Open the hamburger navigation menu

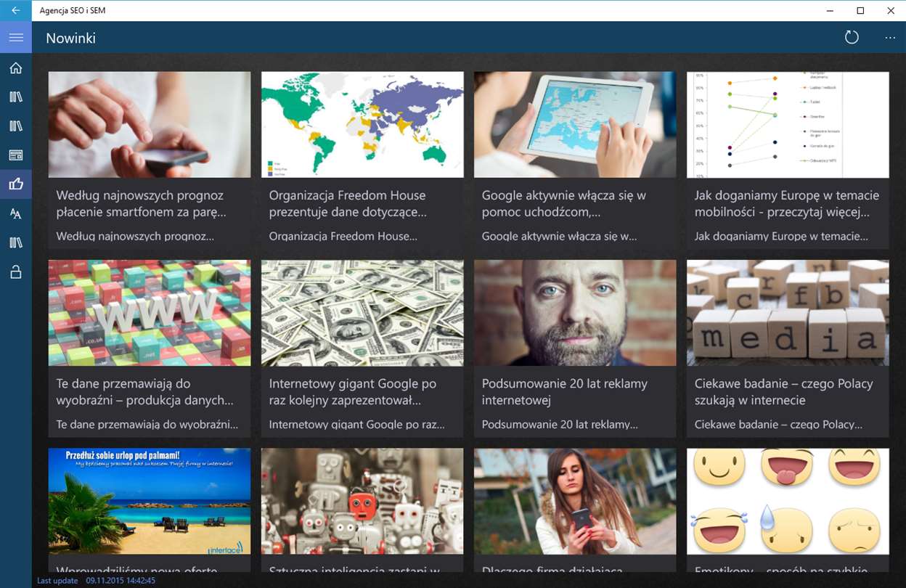(16, 37)
